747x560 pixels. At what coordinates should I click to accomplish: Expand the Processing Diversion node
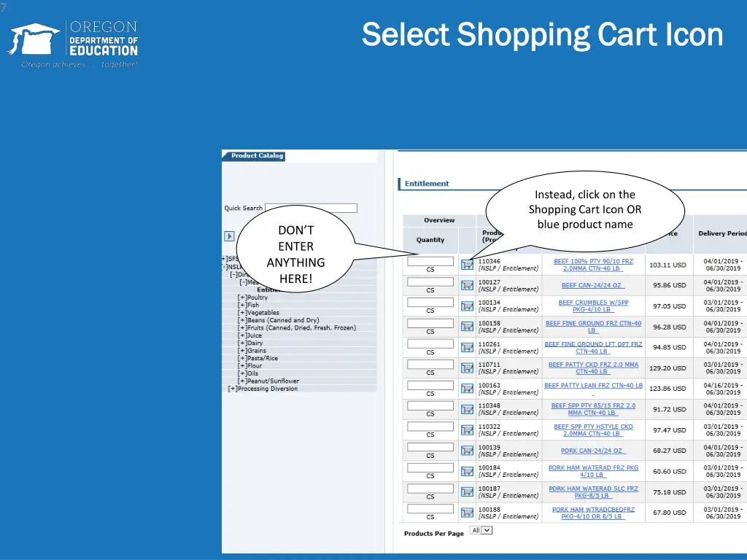click(x=233, y=389)
